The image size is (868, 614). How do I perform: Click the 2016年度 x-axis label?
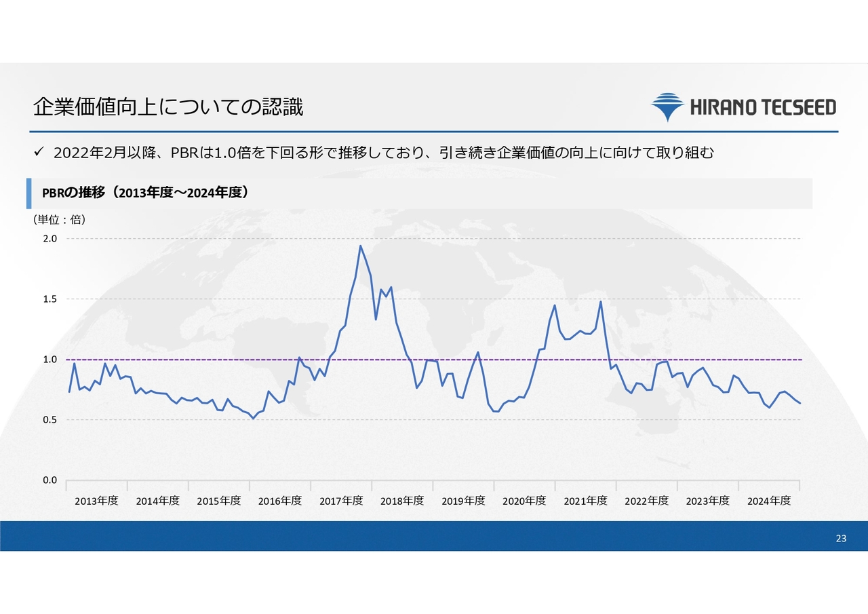click(279, 501)
